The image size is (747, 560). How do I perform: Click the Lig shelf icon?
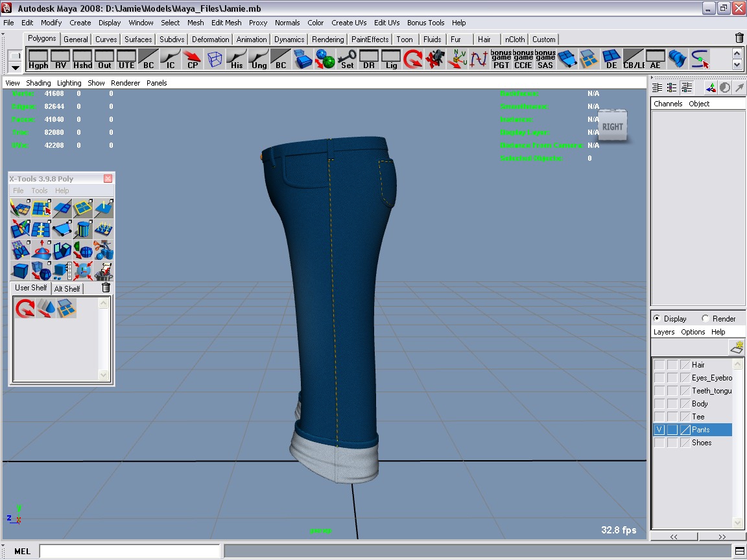pos(391,60)
